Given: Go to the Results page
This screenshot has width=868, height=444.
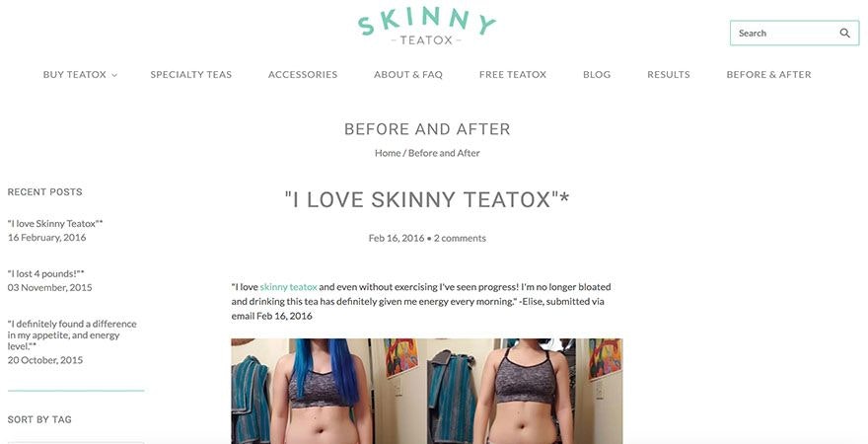Looking at the screenshot, I should tap(668, 75).
